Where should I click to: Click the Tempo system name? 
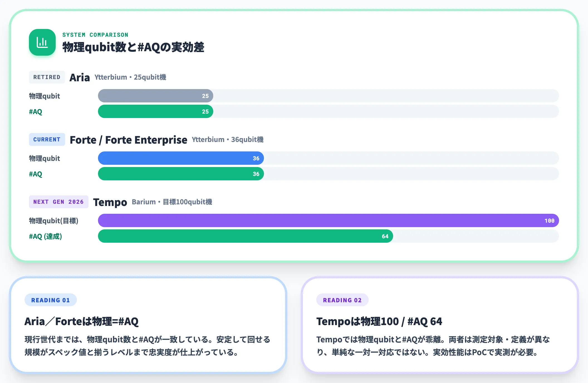tap(110, 202)
